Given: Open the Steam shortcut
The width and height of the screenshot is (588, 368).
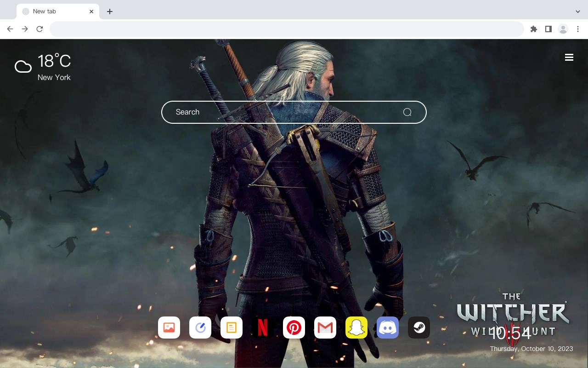Looking at the screenshot, I should pyautogui.click(x=419, y=328).
